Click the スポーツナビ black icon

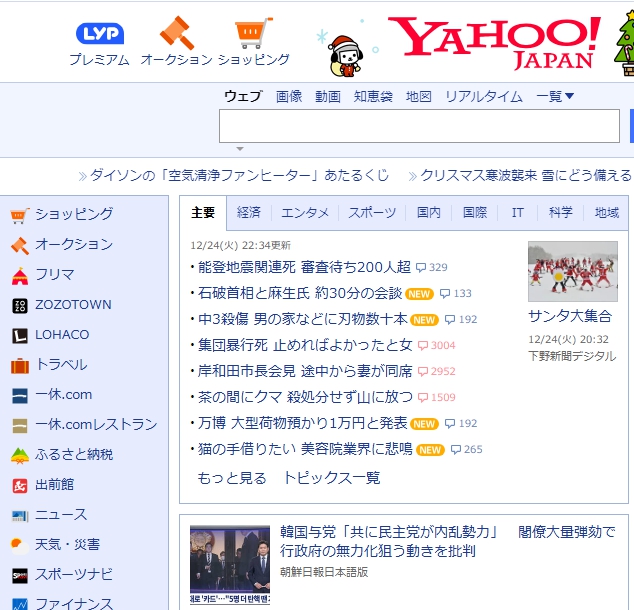pyautogui.click(x=20, y=576)
